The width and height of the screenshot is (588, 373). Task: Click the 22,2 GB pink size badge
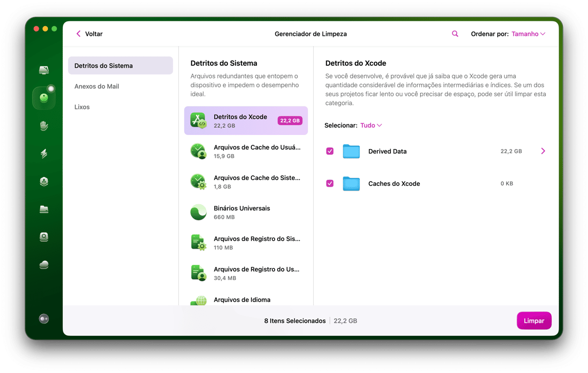click(290, 120)
